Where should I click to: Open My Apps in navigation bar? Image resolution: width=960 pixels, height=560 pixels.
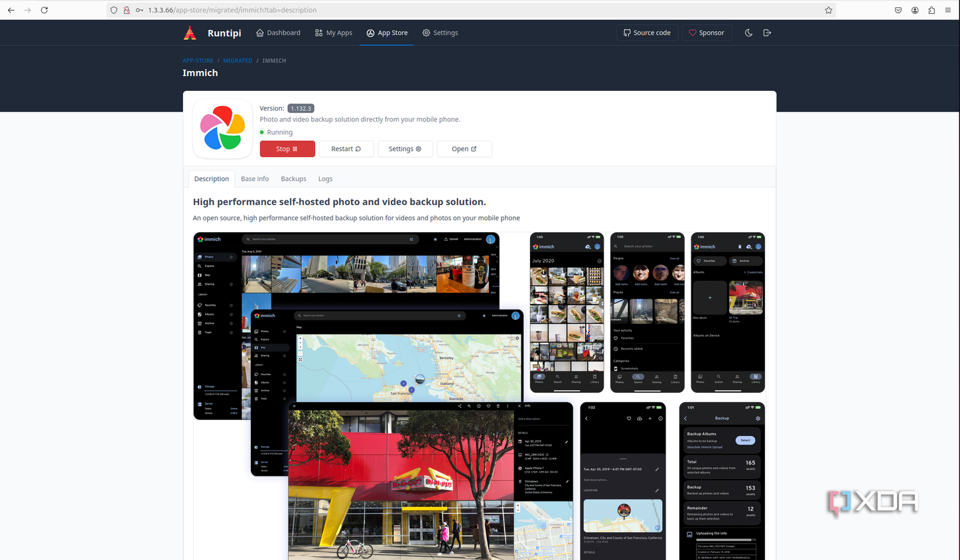334,33
